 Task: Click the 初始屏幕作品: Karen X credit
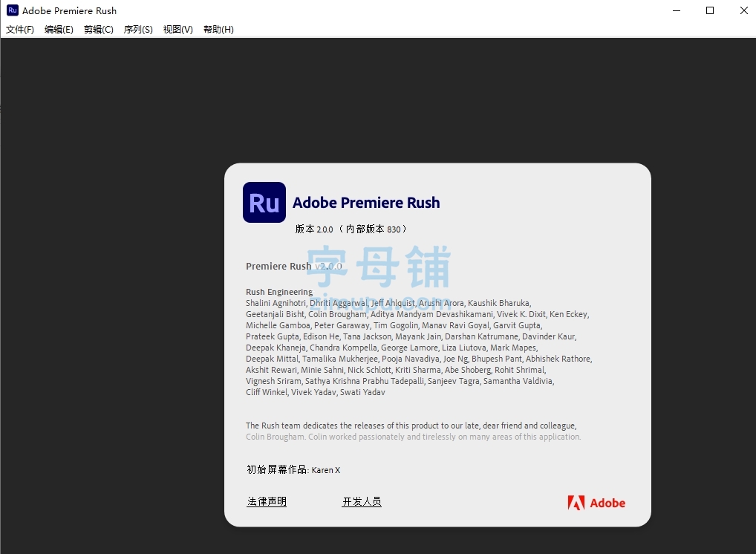pos(293,469)
